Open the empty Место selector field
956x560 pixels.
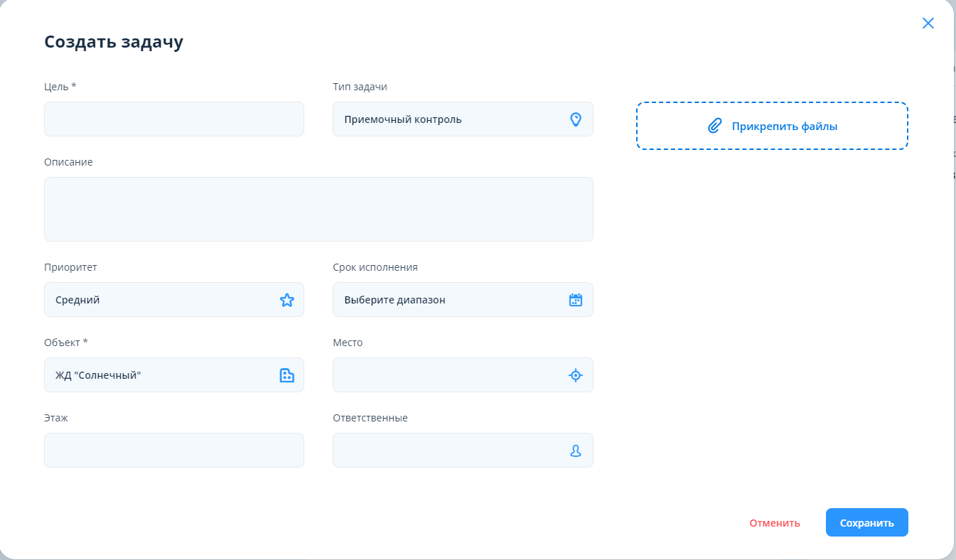448,375
